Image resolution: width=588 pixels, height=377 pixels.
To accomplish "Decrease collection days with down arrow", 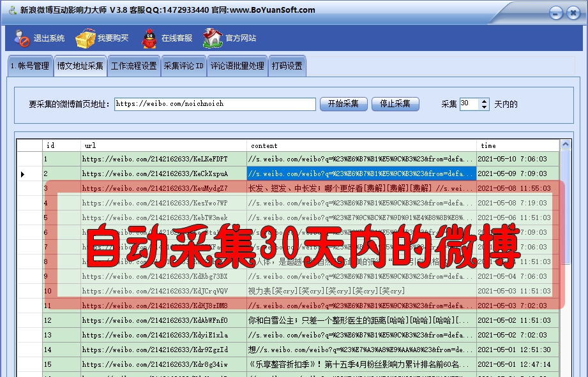I will coord(485,107).
